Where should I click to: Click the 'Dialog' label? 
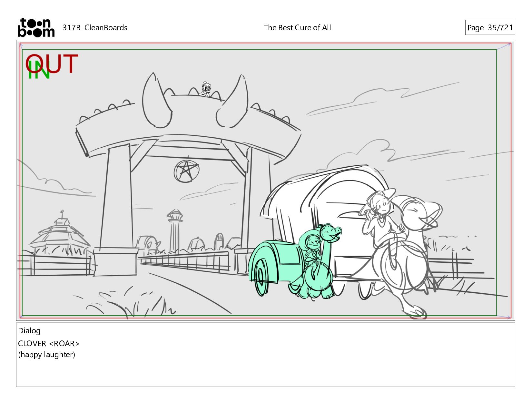point(29,331)
